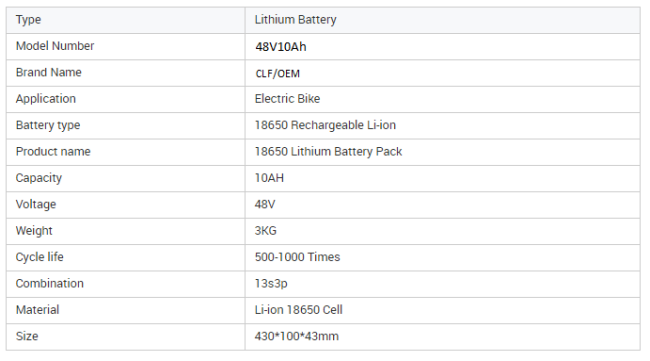Click the Brand Name label

(49, 72)
